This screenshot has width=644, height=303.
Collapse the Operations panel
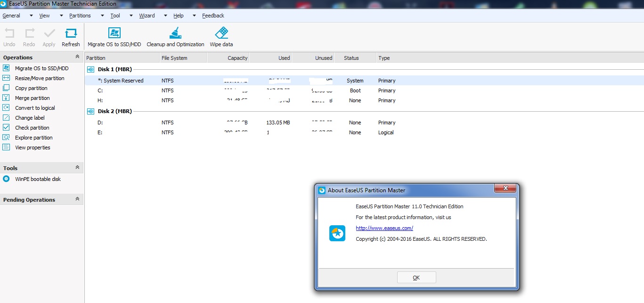[x=77, y=57]
